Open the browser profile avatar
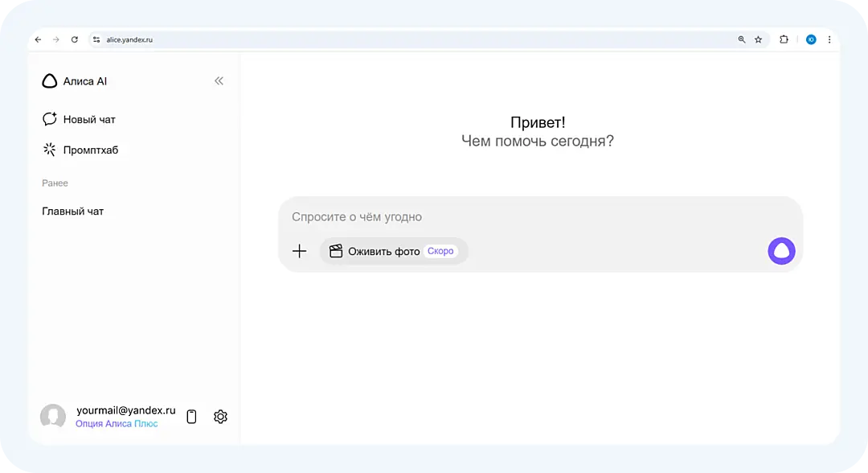This screenshot has height=473, width=868. (811, 40)
